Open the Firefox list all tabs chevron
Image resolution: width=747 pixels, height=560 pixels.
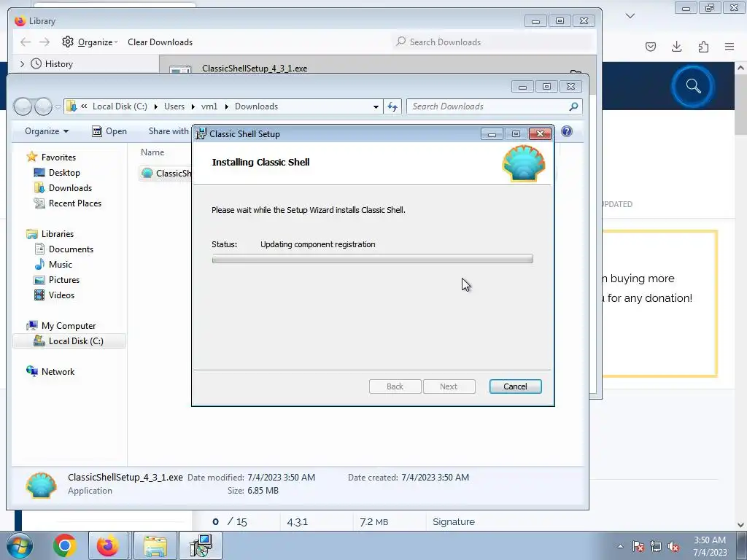pos(630,16)
